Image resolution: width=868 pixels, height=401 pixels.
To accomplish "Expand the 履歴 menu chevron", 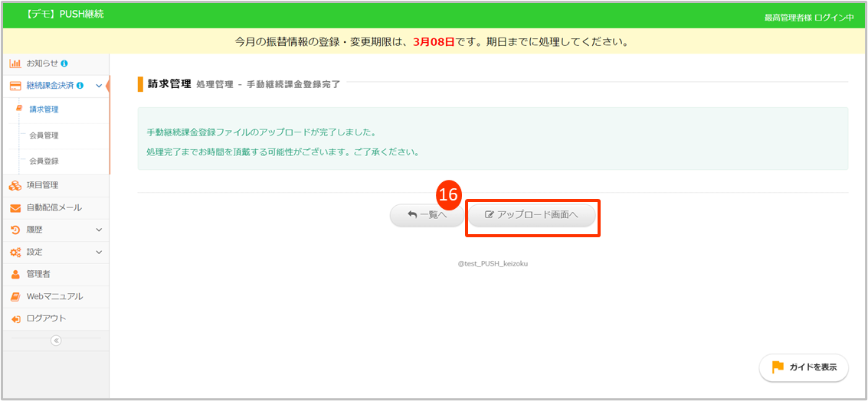I will click(x=99, y=230).
